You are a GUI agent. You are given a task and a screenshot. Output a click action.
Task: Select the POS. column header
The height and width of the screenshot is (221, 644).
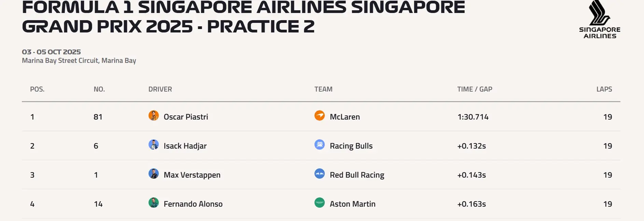pos(37,89)
